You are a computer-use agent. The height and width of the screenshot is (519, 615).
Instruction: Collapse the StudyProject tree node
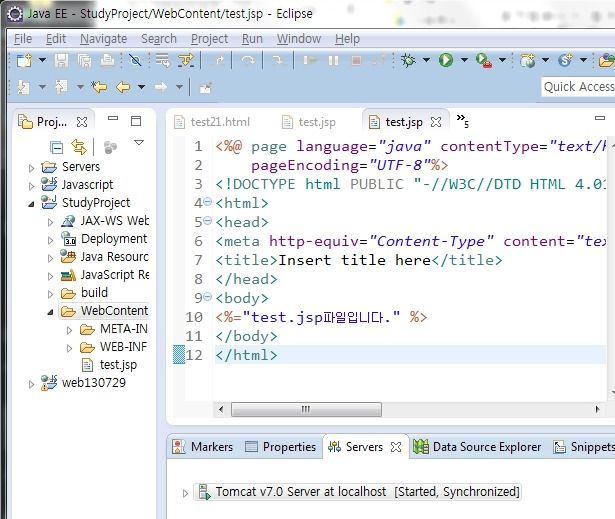(31, 204)
